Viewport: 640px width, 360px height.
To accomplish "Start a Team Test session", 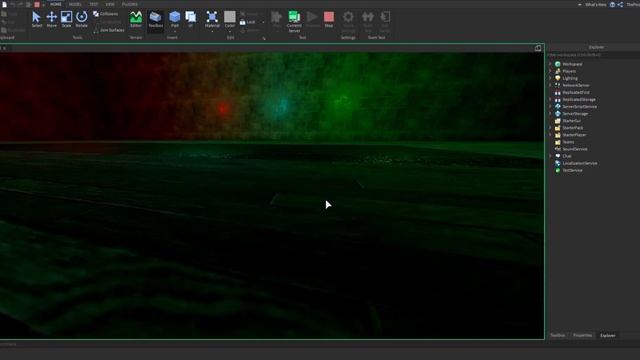I will pyautogui.click(x=368, y=22).
